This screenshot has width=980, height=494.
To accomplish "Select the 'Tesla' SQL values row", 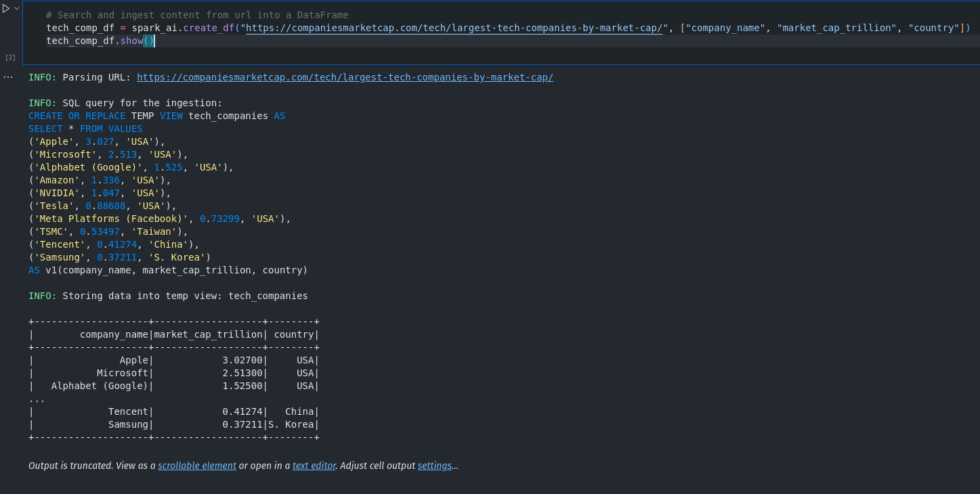I will [x=102, y=206].
